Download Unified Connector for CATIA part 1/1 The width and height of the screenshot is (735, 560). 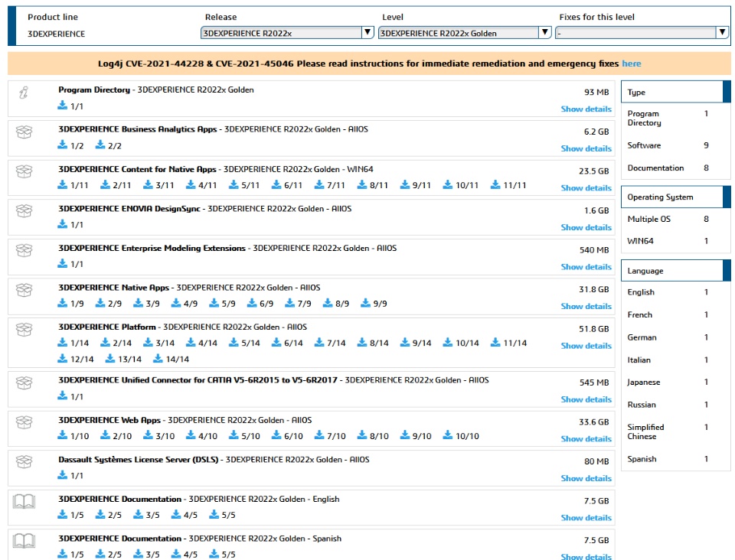(70, 396)
